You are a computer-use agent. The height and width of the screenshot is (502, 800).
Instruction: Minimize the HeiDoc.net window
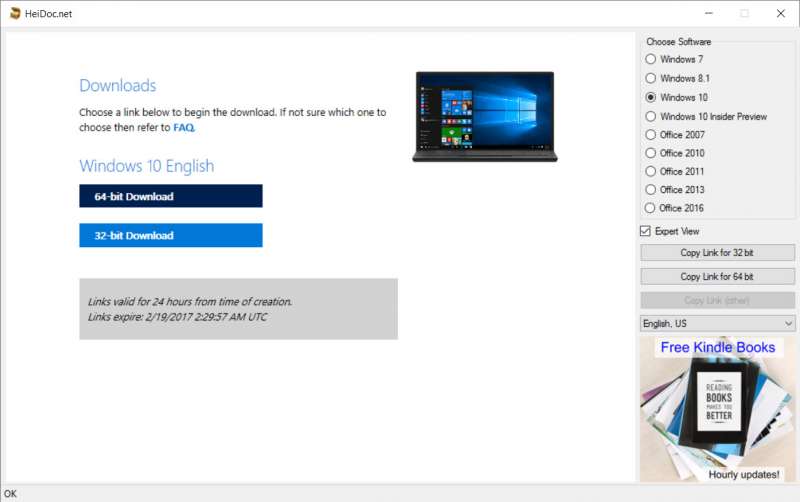[x=709, y=13]
